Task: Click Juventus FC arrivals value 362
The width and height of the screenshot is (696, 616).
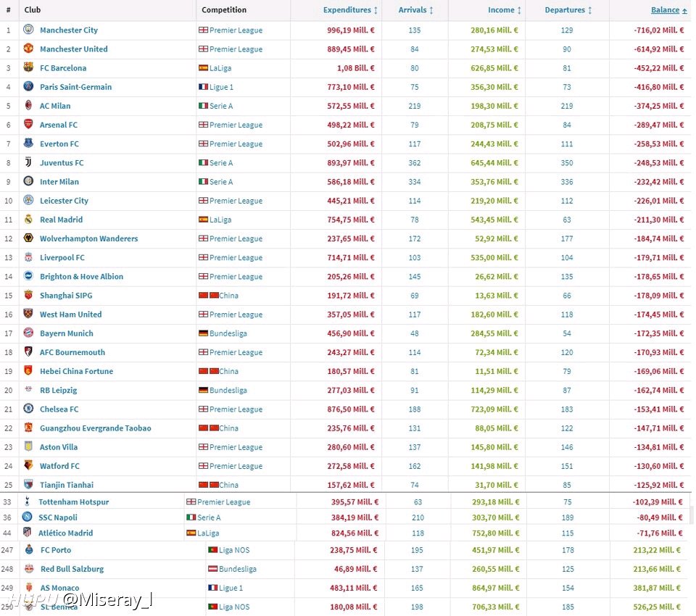Action: [415, 163]
